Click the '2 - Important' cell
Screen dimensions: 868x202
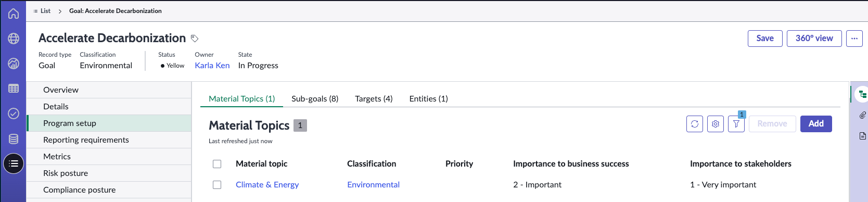pos(537,185)
